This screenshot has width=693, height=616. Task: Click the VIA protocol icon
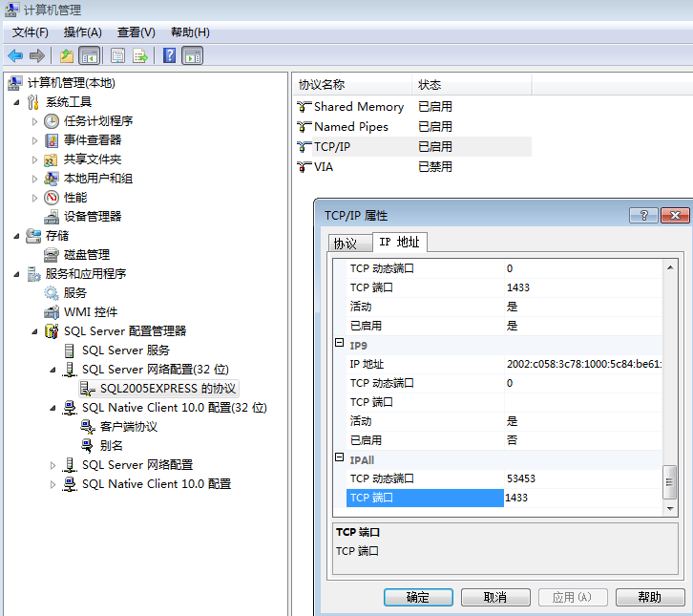point(304,167)
